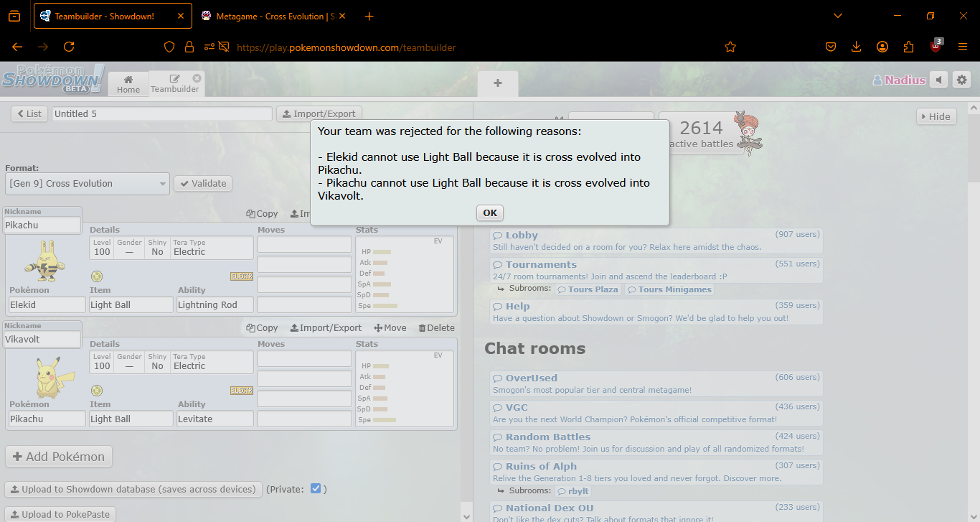
Task: Join the VGC chat room
Action: pos(656,413)
